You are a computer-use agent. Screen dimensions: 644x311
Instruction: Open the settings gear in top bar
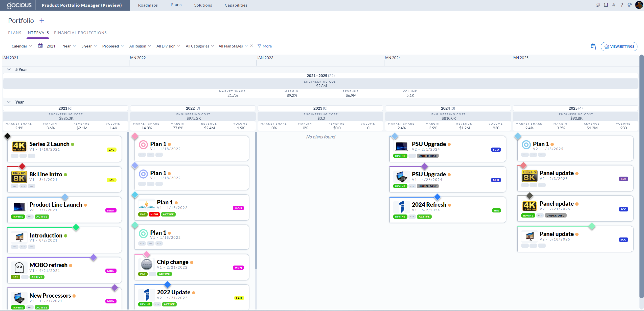click(630, 5)
